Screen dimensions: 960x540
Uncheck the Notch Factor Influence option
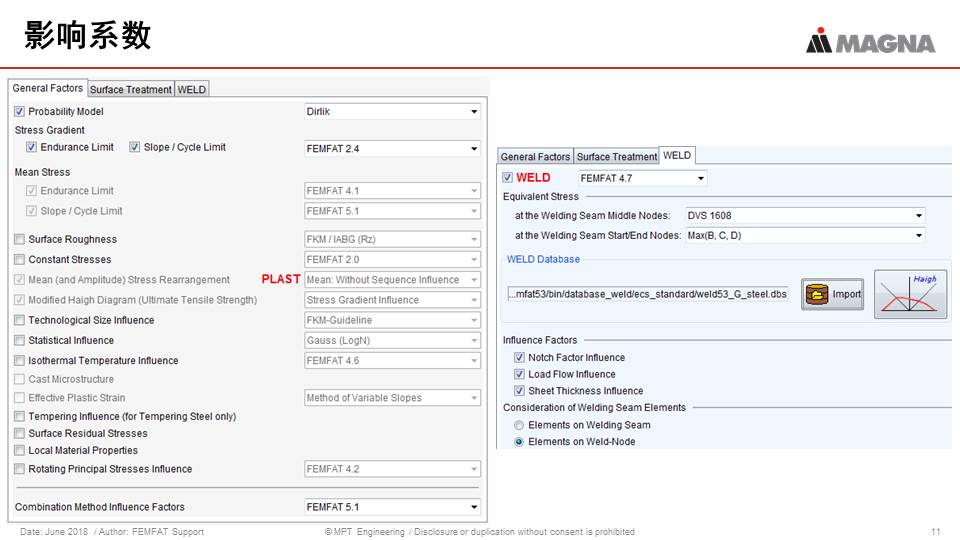click(519, 358)
